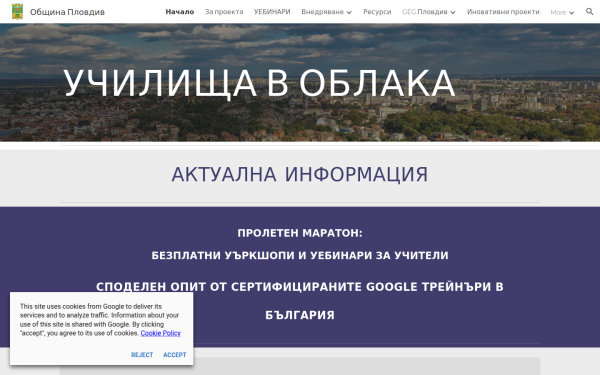Click the ПРОЛЕТЕН МАРАТОН: line

pos(300,233)
